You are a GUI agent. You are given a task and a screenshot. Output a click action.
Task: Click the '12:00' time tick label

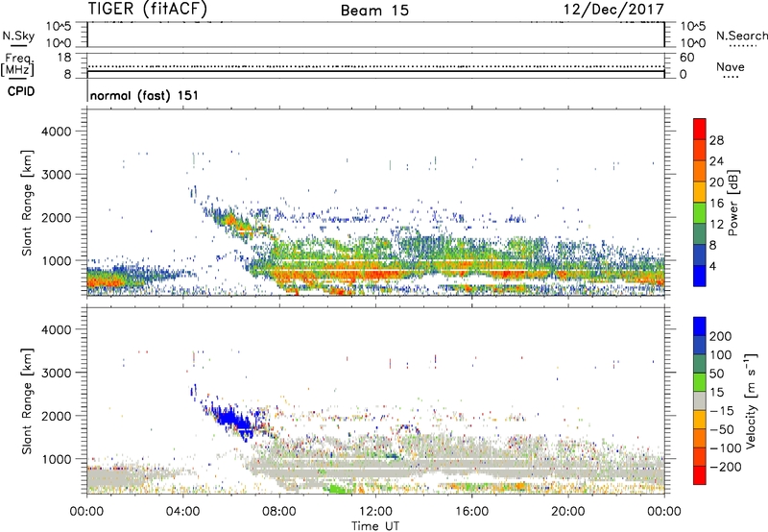(x=375, y=512)
